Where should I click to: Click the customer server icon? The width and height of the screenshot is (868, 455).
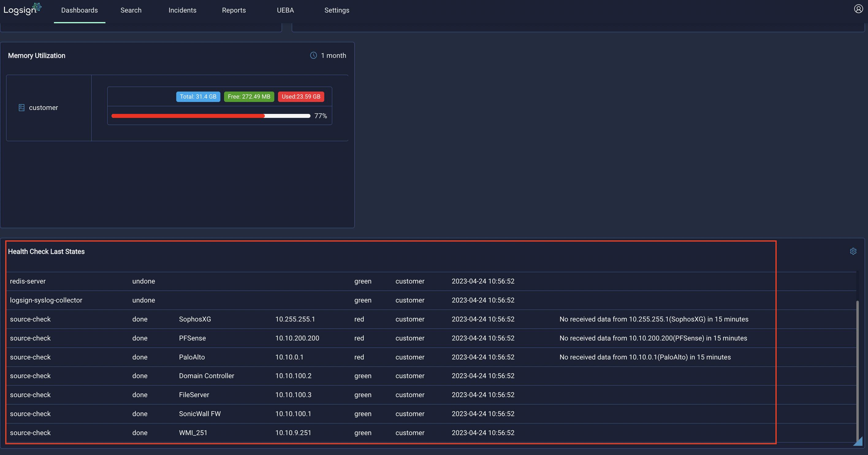tap(21, 108)
